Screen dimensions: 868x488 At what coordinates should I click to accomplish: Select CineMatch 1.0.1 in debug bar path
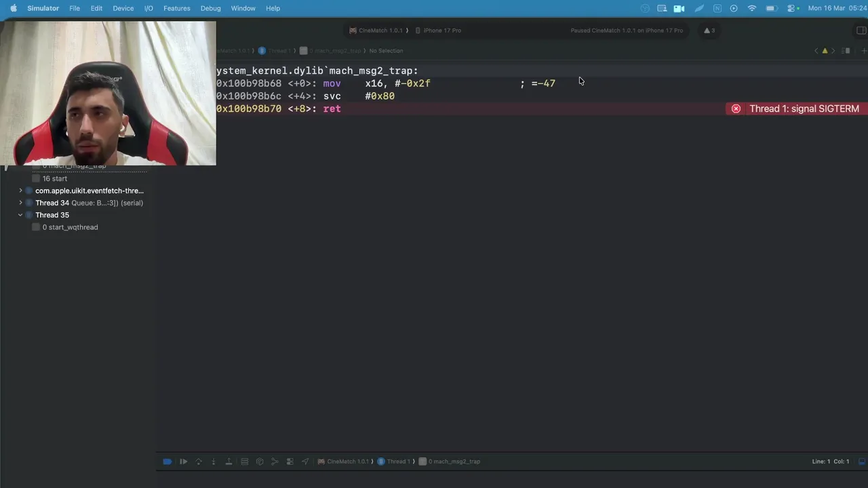click(x=344, y=462)
